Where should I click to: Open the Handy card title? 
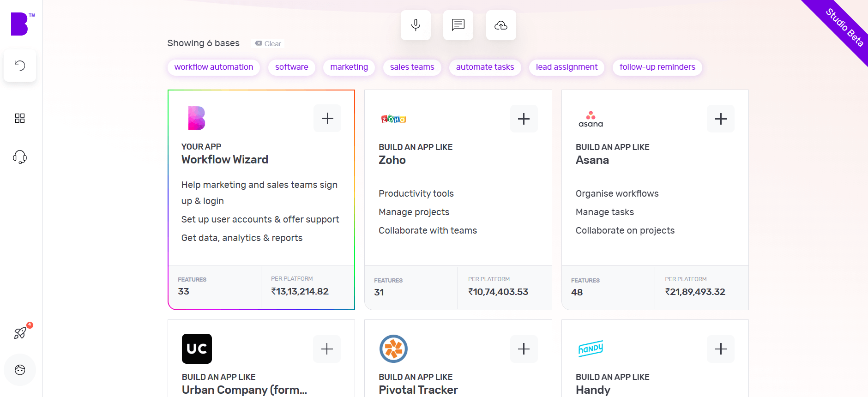(593, 390)
